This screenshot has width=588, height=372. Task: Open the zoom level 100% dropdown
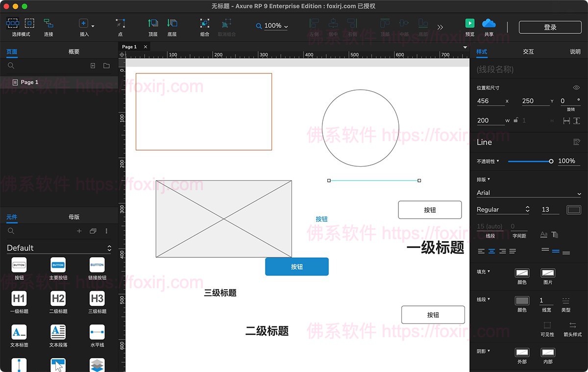(x=285, y=26)
